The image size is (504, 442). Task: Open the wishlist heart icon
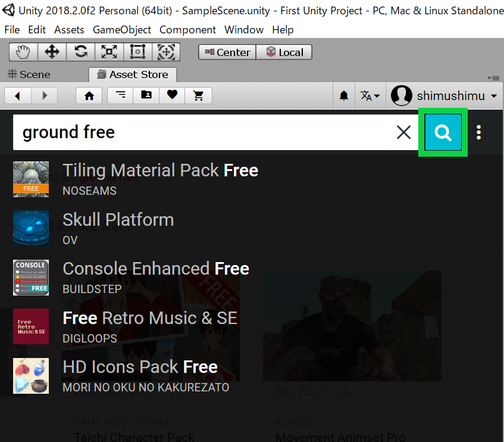172,95
